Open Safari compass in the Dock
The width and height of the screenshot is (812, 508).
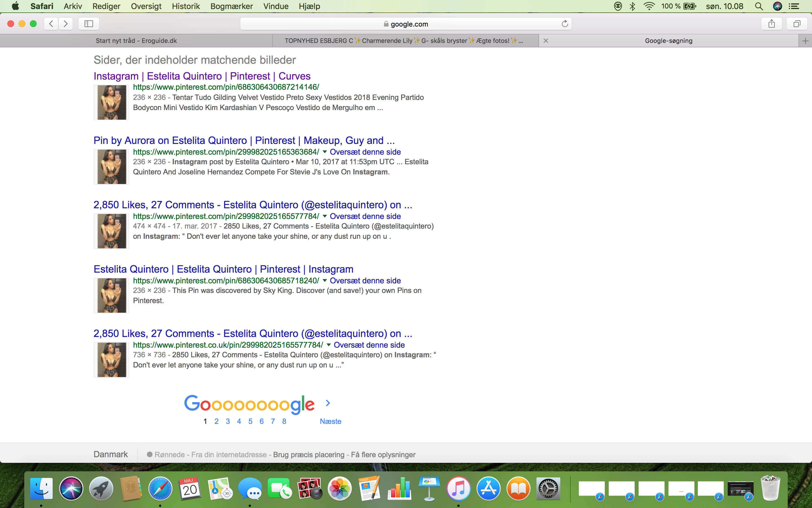coord(160,488)
